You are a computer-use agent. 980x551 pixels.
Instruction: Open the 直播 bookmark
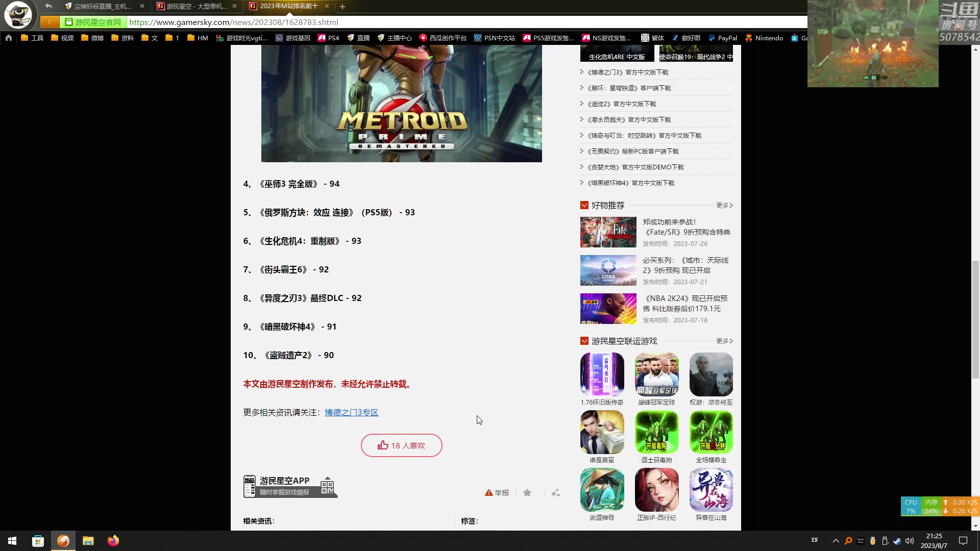[358, 38]
